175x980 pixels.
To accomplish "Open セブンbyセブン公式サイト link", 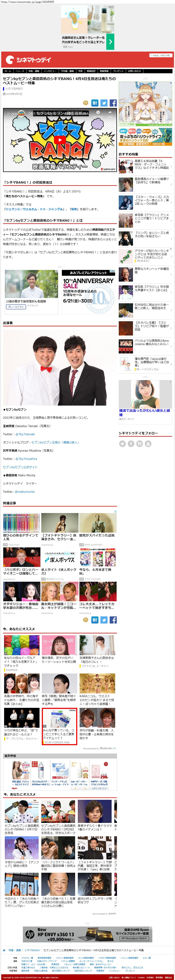I will [x=20, y=467].
